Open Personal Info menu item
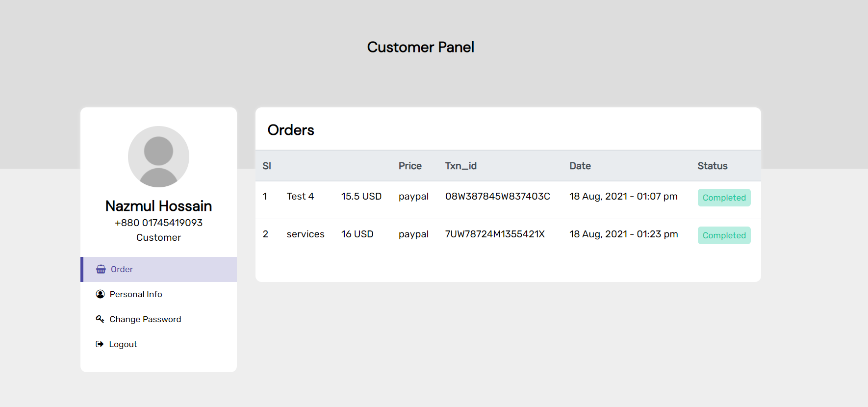Screen dimensions: 868x407 point(136,294)
